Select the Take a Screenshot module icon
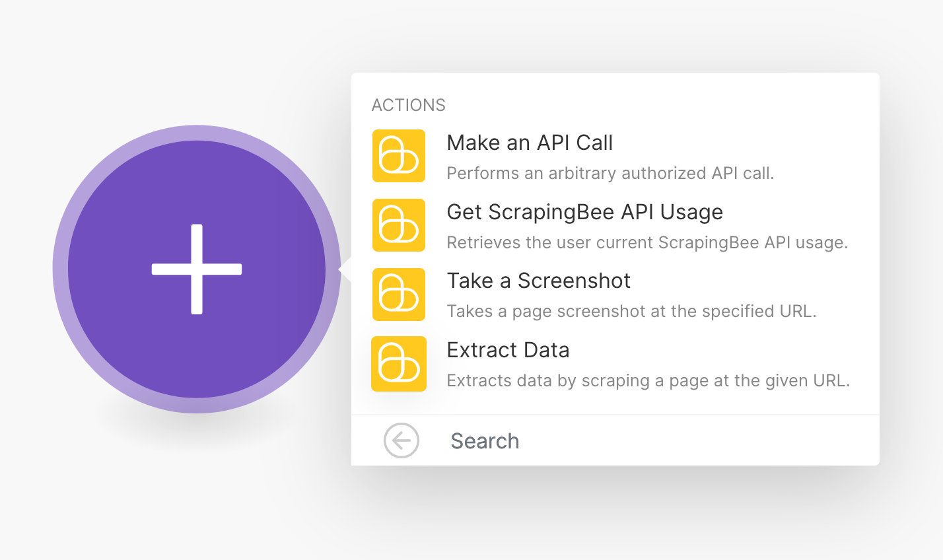The height and width of the screenshot is (560, 943). [399, 295]
